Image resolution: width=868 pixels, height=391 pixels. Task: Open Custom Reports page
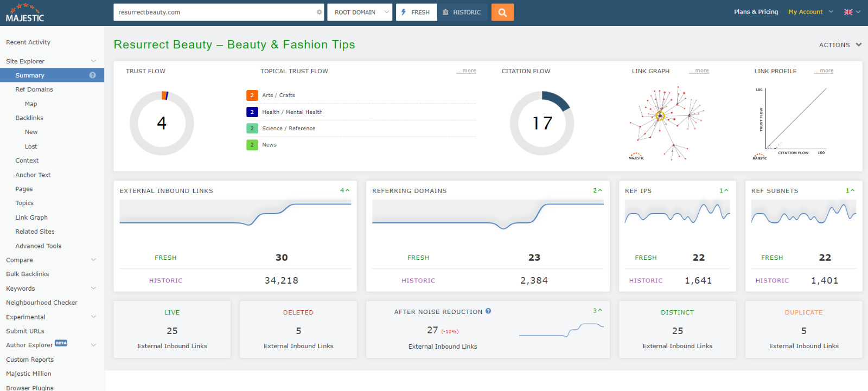(30, 360)
